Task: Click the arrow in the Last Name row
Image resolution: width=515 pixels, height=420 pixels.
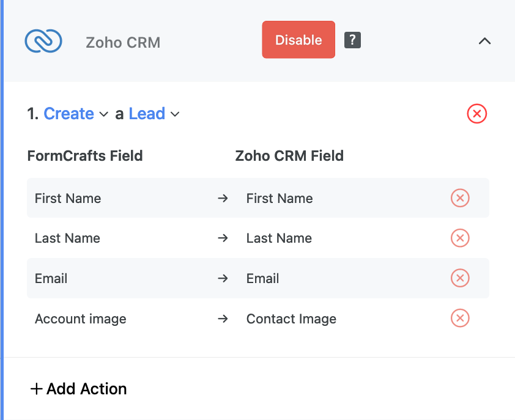Action: (223, 238)
